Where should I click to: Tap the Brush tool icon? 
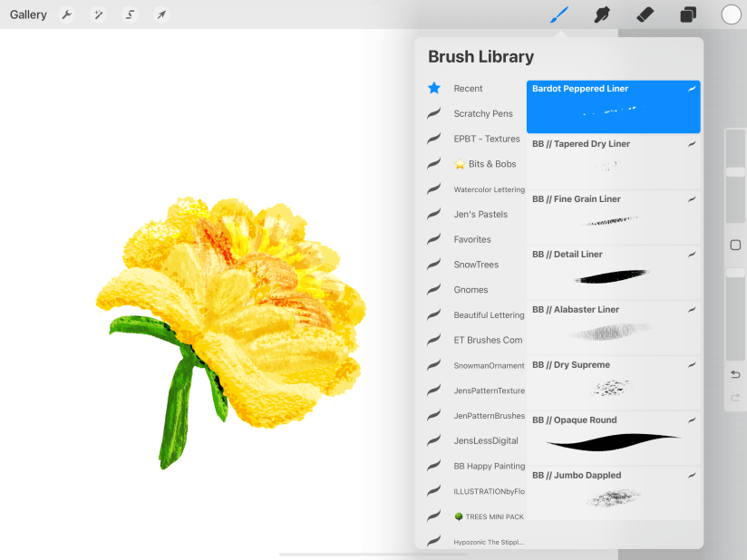tap(559, 14)
